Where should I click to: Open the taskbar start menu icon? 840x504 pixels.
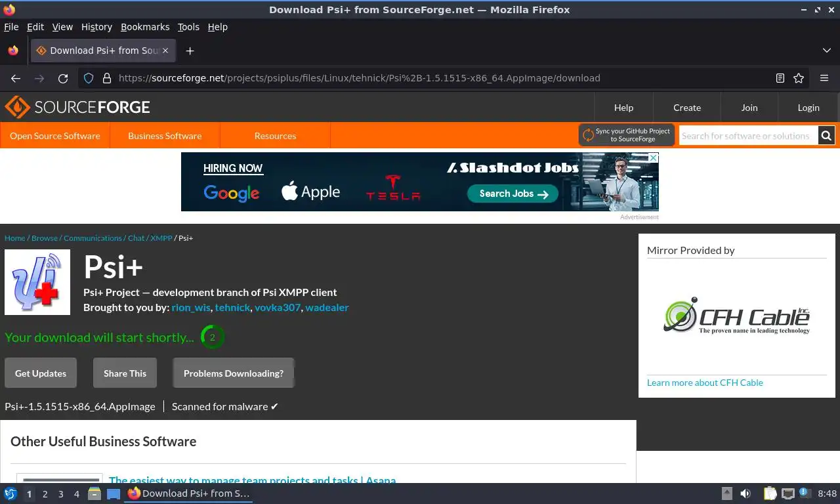click(x=10, y=493)
